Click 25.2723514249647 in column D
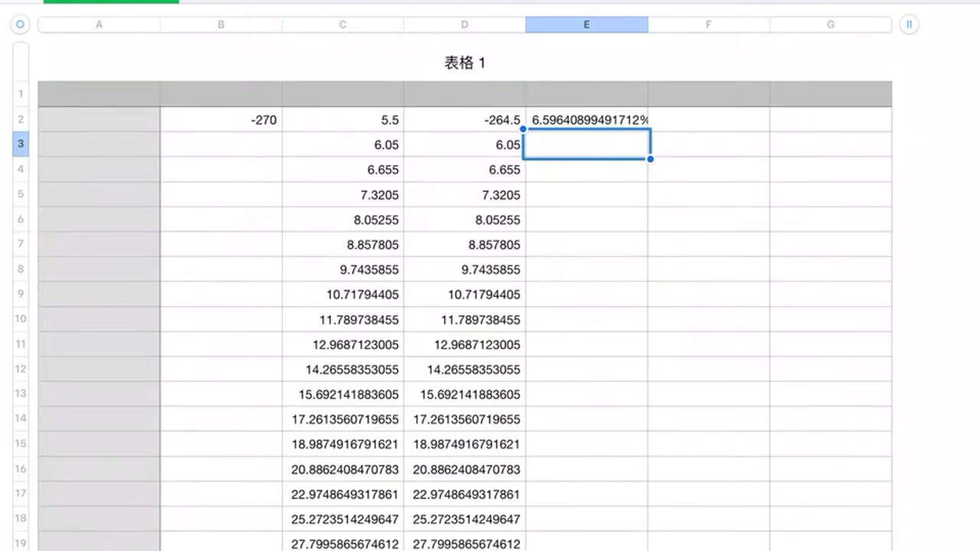This screenshot has height=551, width=980. tap(465, 520)
